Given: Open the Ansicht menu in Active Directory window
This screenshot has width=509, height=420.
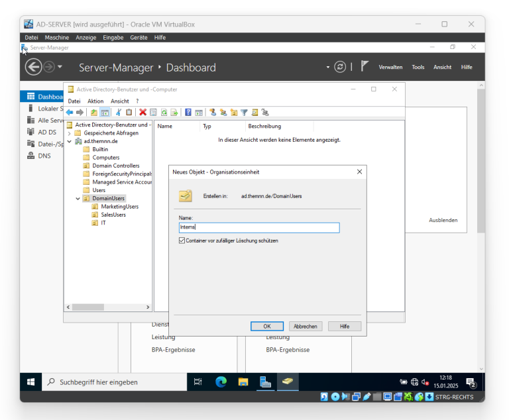Looking at the screenshot, I should 120,101.
